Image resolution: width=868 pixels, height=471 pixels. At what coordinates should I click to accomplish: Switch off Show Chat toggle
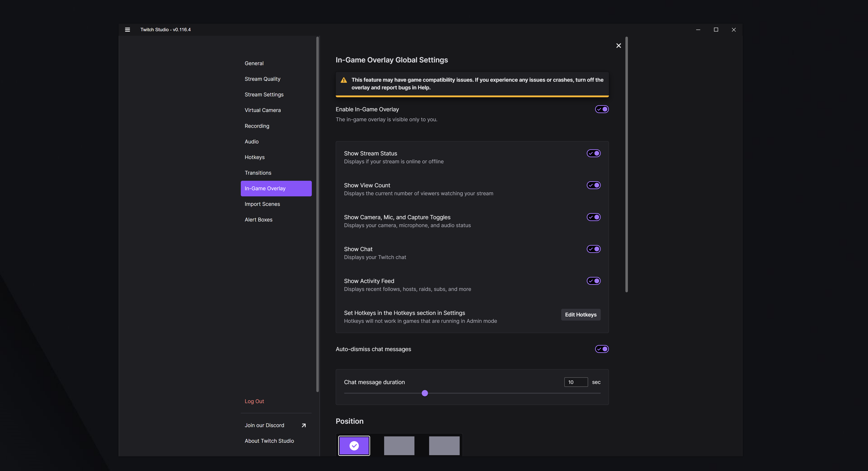pos(594,249)
